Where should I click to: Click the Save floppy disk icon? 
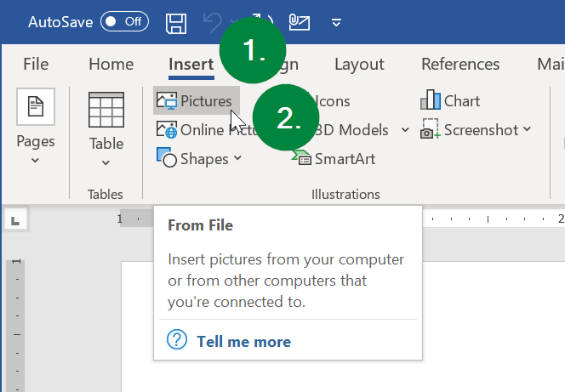[x=176, y=24]
